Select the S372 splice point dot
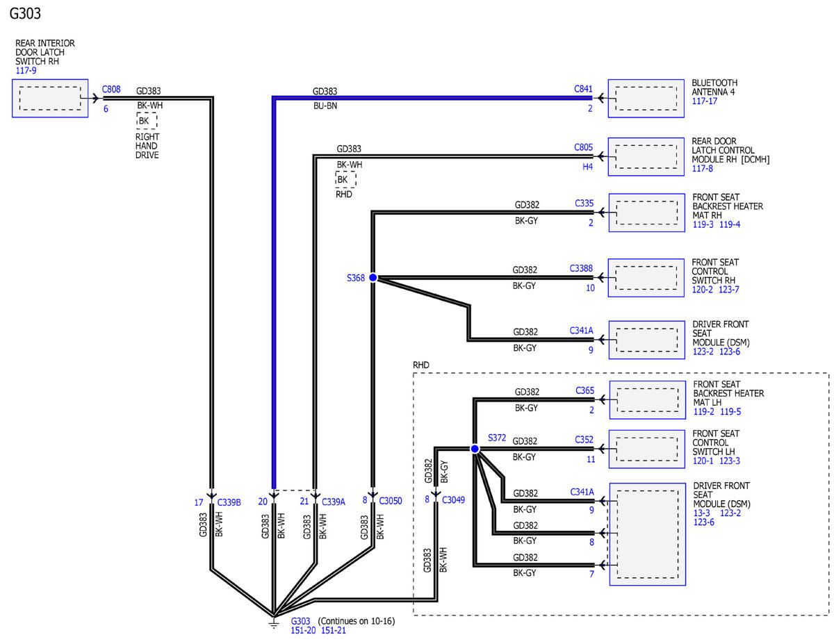 pos(475,449)
